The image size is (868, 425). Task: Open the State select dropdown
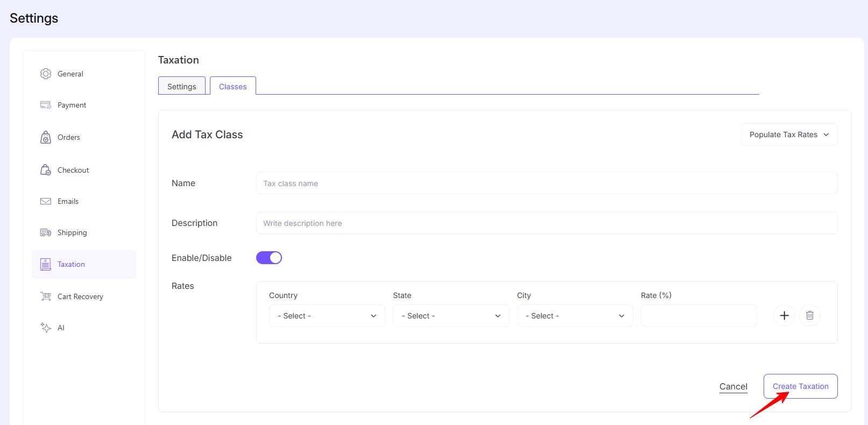pyautogui.click(x=451, y=316)
